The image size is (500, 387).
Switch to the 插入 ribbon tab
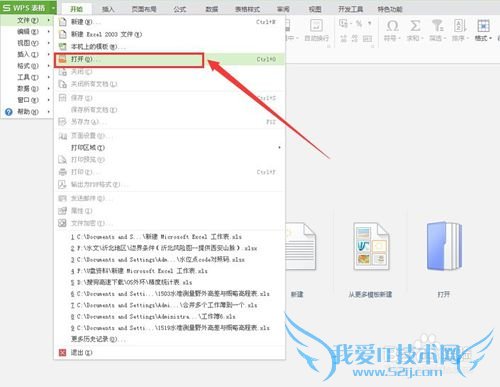(108, 9)
